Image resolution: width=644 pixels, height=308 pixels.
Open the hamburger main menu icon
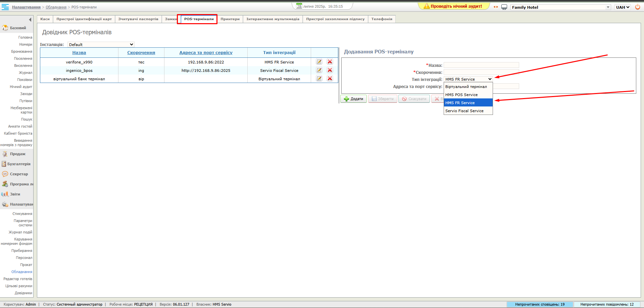coord(5,7)
